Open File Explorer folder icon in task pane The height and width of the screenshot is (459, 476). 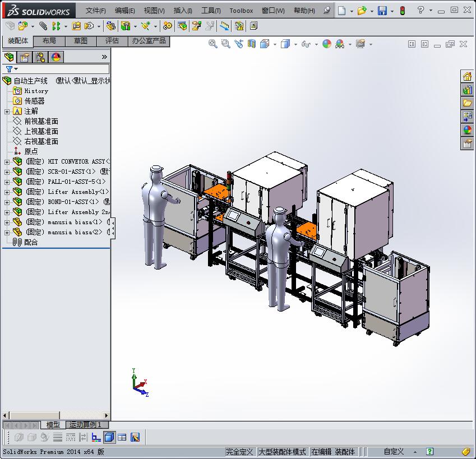click(x=467, y=103)
